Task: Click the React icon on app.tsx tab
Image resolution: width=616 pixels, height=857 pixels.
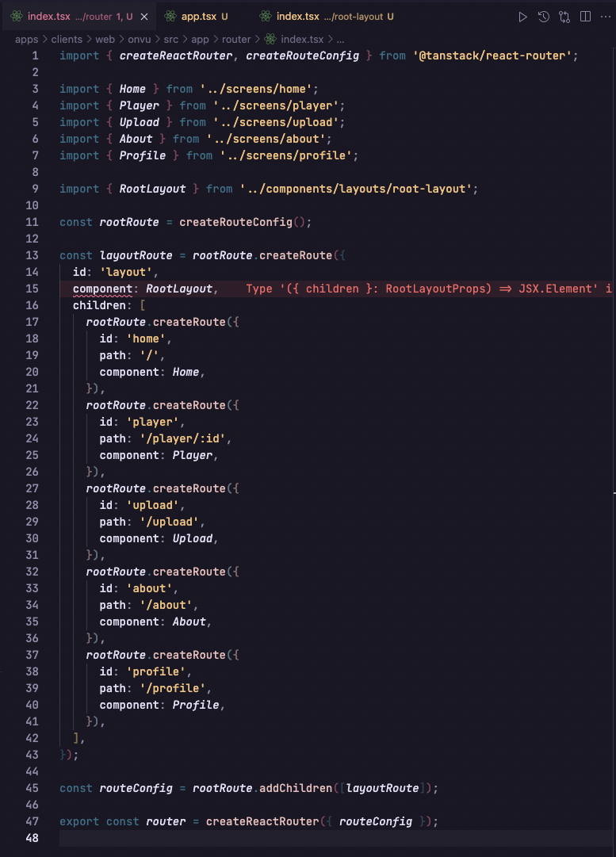Action: click(170, 17)
